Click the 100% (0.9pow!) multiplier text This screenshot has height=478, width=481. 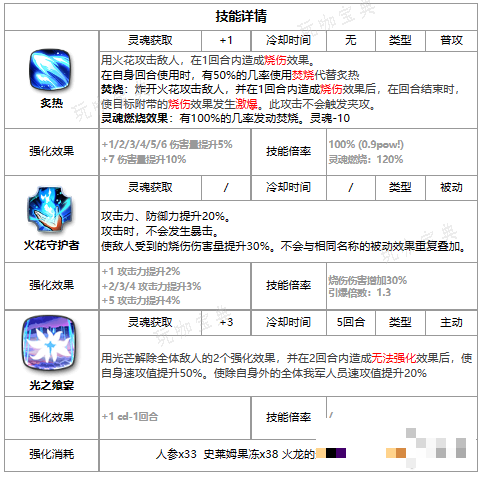[366, 144]
